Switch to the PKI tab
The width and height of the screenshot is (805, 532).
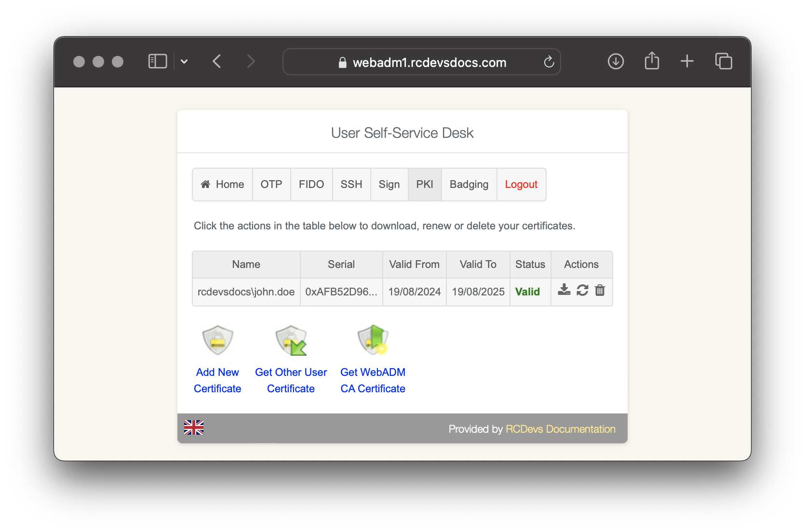425,184
